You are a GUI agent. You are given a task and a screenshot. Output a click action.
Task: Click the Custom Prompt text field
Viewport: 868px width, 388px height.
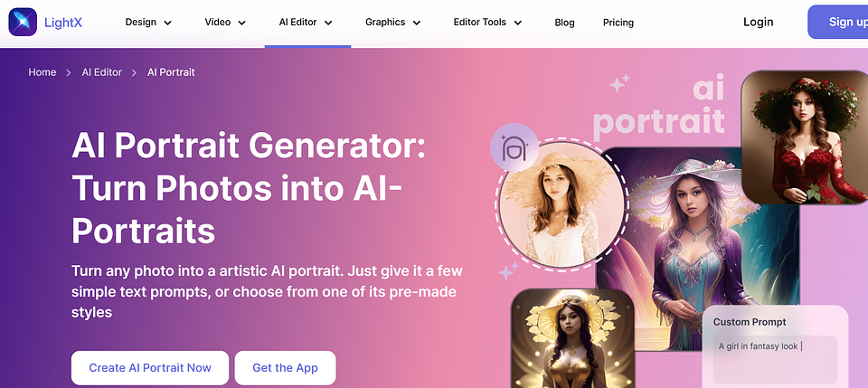[775, 359]
